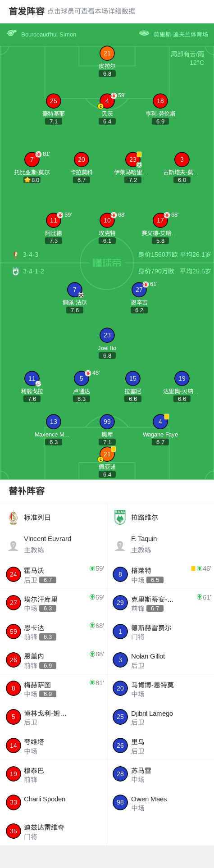Open the 莫里斯·迪夫兰体育场 stadium icon
214x868 pixels.
coord(144,33)
